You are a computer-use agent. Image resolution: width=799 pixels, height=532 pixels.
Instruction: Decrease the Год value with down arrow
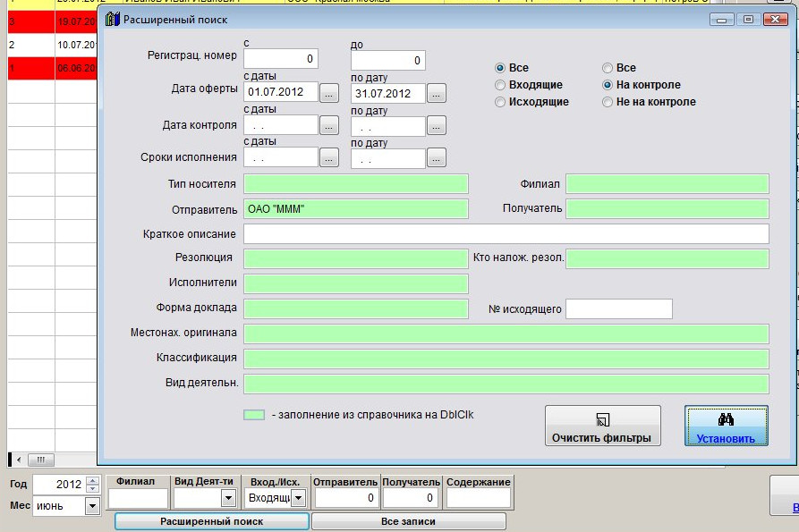point(93,489)
